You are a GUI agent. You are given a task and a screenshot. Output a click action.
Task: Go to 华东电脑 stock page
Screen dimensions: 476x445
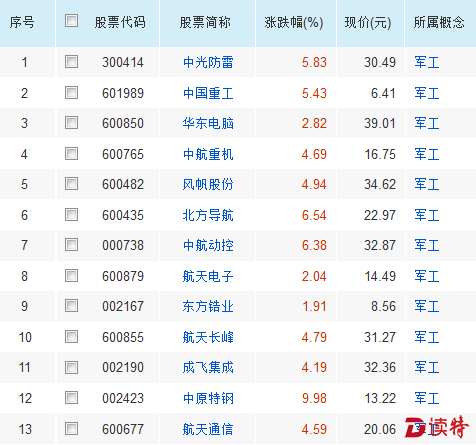pos(208,123)
